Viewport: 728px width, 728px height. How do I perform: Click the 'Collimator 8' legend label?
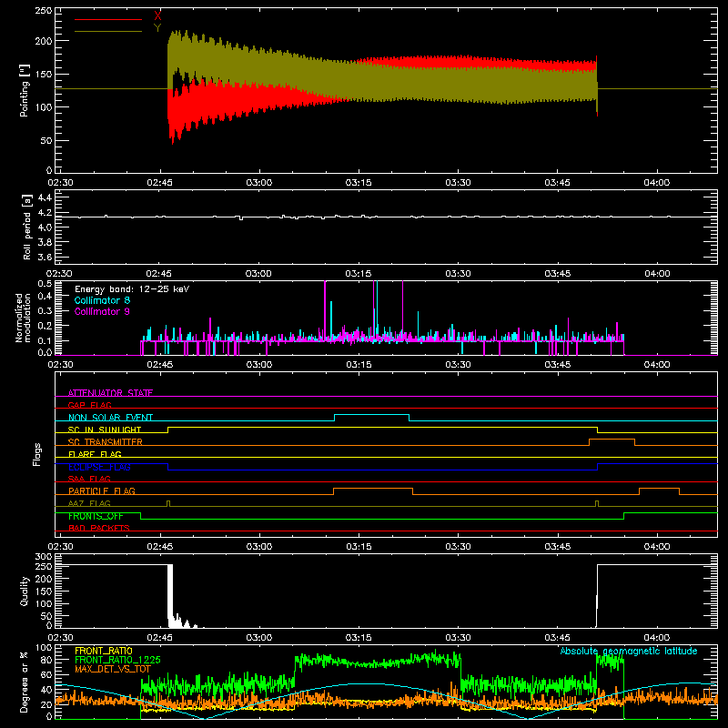pyautogui.click(x=102, y=300)
